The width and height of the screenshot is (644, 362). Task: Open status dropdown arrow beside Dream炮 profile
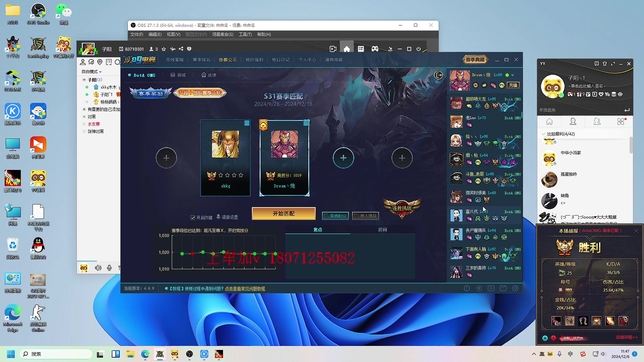(x=513, y=75)
